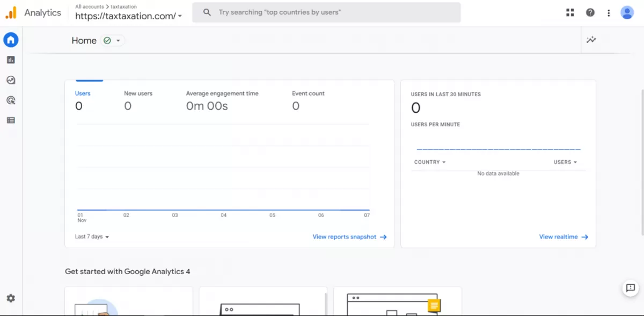Click the USERS IN LAST 30 MINUTES label
This screenshot has height=316, width=644.
point(446,95)
